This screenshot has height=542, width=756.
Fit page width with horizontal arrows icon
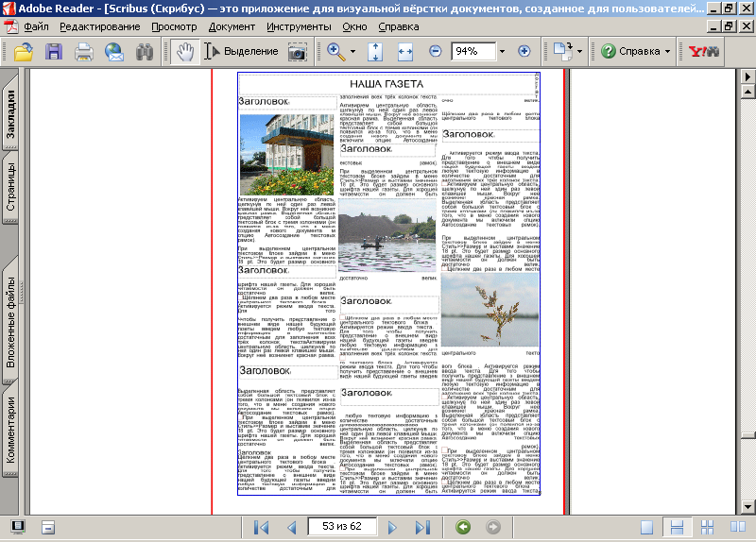tap(405, 51)
